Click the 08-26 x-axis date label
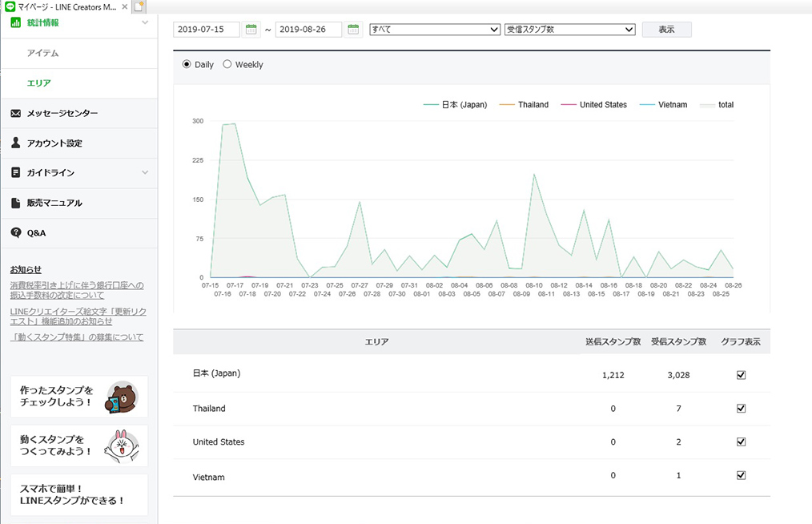Viewport: 812px width, 524px height. pos(734,285)
